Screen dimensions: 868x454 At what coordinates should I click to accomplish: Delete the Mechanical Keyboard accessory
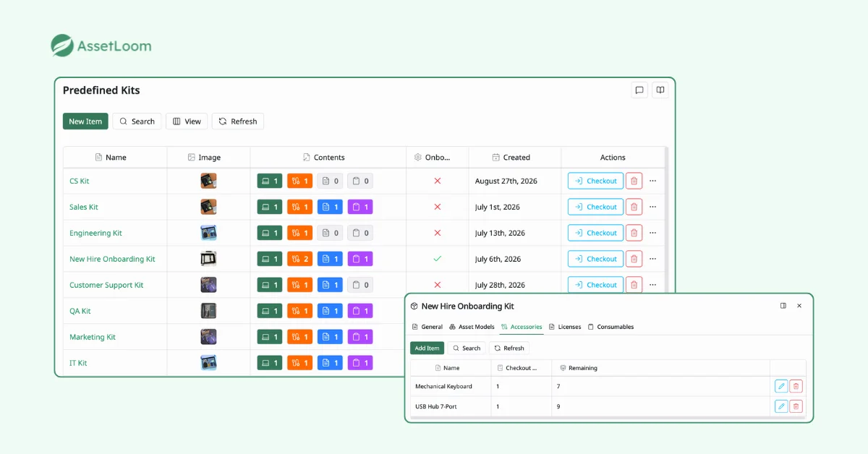pyautogui.click(x=796, y=386)
